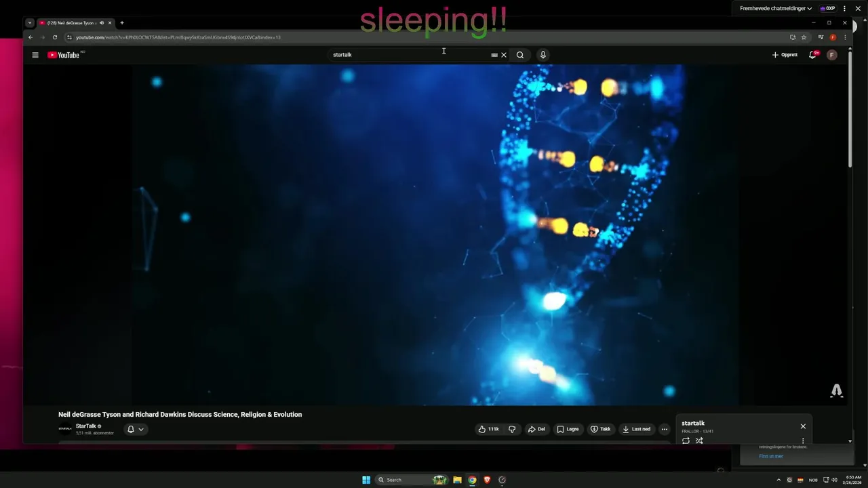The width and height of the screenshot is (868, 488).
Task: Show hidden system tray icons
Action: coord(778,480)
